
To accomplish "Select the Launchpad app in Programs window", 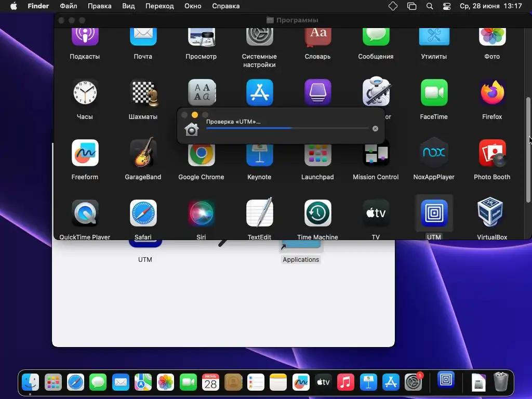I will coord(318,155).
